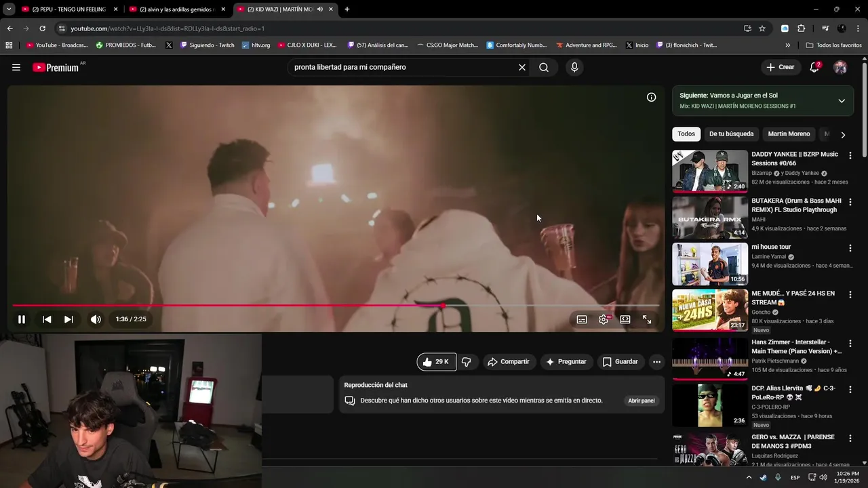Toggle subtitles on the player
868x488 pixels.
[x=582, y=319]
